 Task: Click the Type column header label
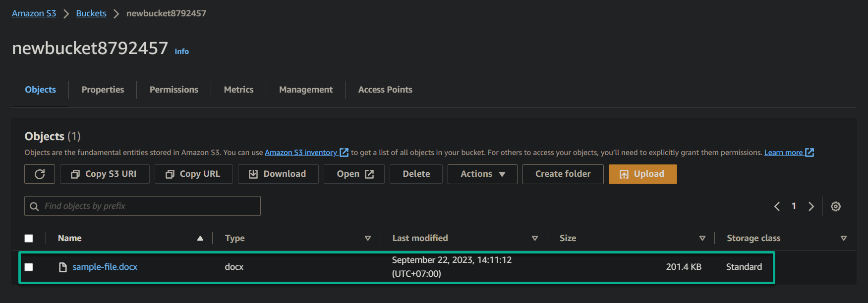(234, 238)
